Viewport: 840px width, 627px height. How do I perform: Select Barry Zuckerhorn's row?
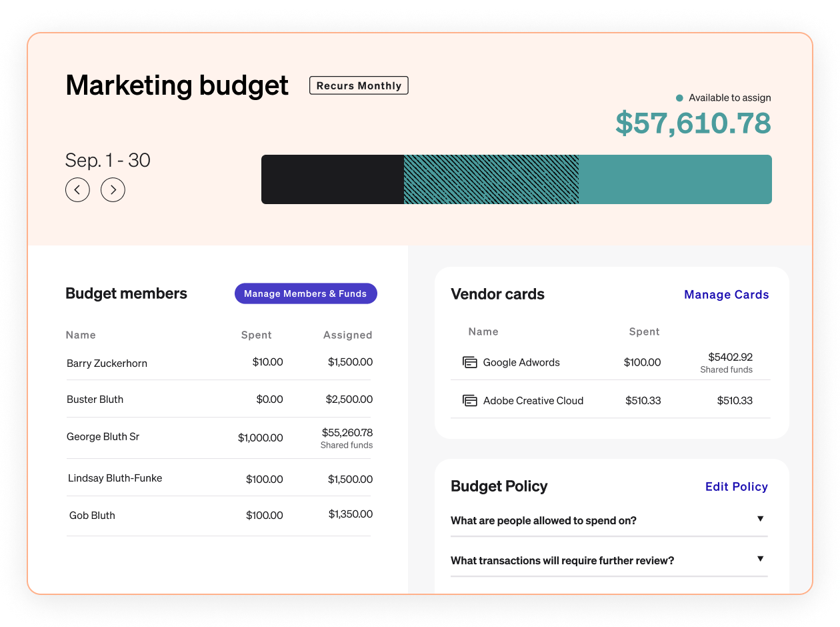point(107,362)
